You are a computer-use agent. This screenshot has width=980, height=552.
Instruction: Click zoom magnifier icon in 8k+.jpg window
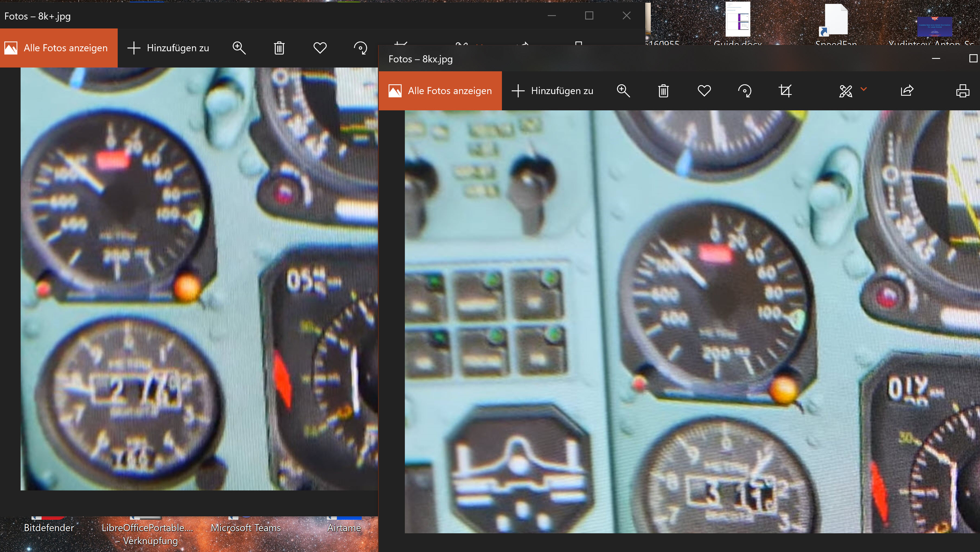(x=239, y=48)
